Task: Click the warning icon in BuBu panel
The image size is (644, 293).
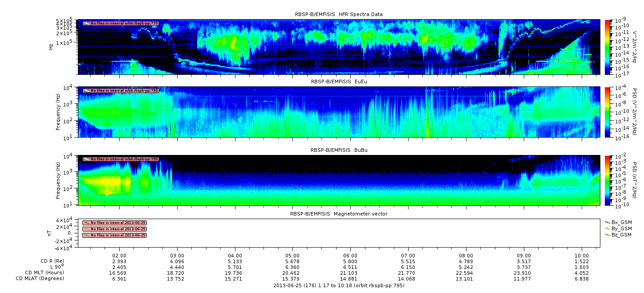Action: point(86,159)
